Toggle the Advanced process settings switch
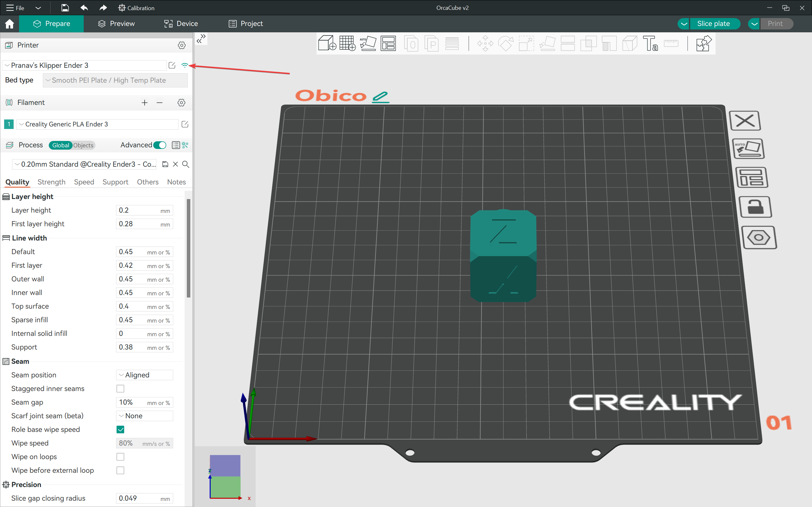The image size is (812, 507). point(160,145)
